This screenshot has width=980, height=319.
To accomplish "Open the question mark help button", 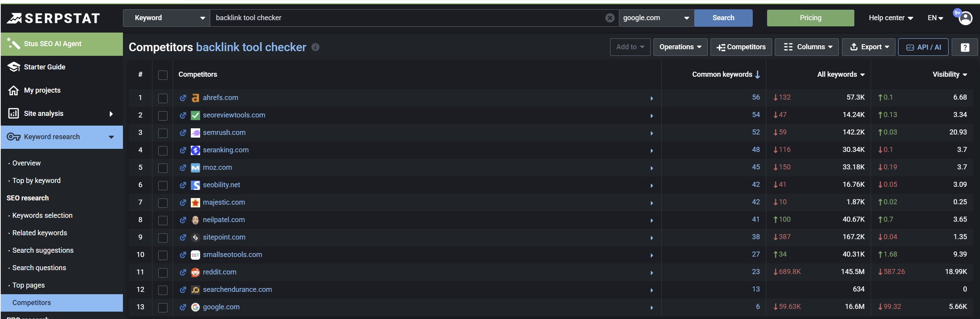I will coord(965,47).
